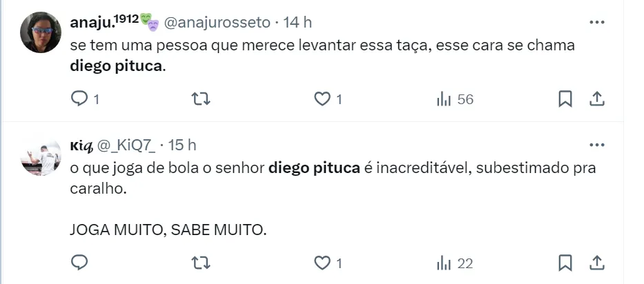Image resolution: width=644 pixels, height=284 pixels.
Task: Visit the @_KiQ7_ handle link
Action: point(126,145)
